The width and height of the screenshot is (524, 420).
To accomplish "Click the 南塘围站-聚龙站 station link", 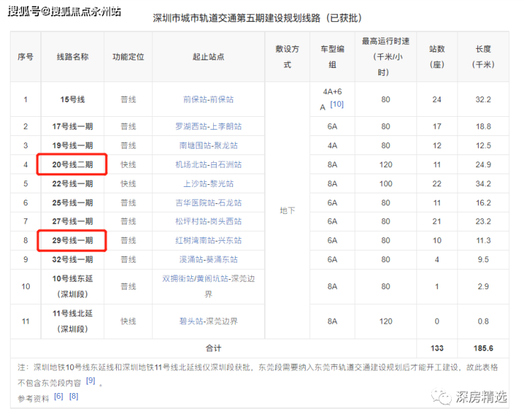I will click(208, 146).
